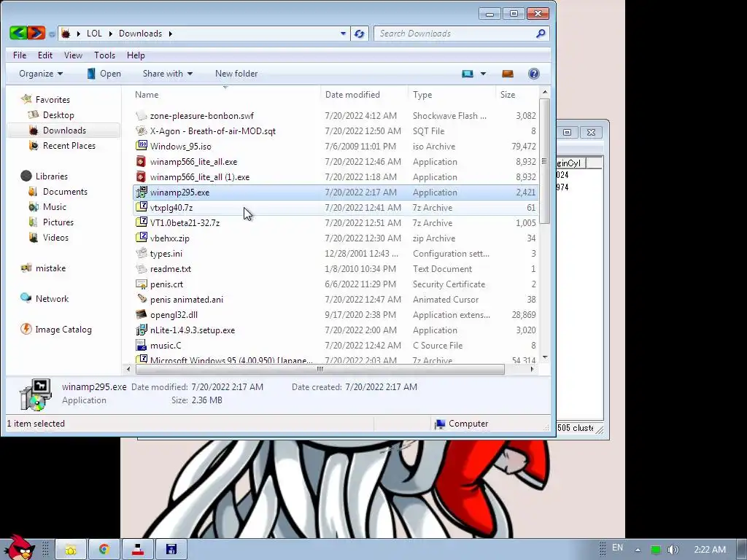Click the Desktop icon under Favorites

(34, 114)
